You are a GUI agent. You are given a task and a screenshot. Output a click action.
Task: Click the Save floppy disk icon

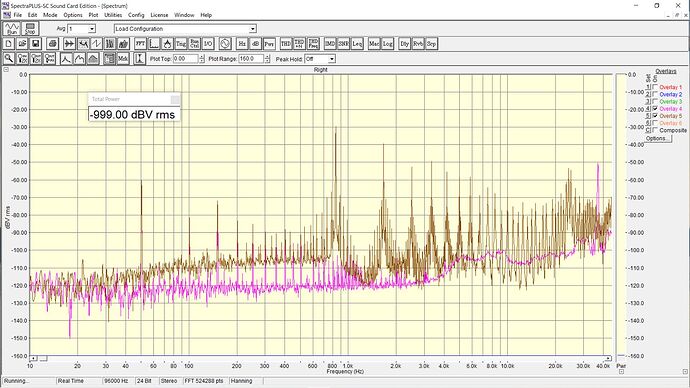click(x=36, y=44)
